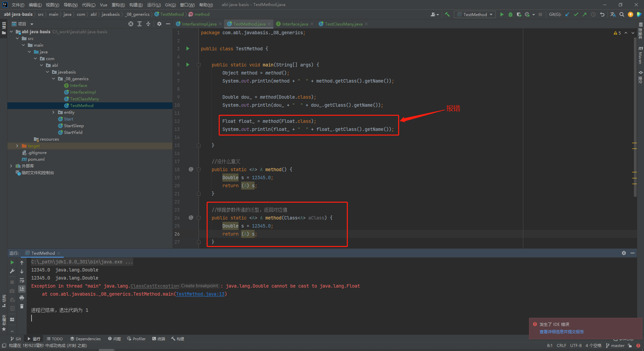644x351 pixels.
Task: Push commits with the green arrow icon
Action: pos(585,14)
